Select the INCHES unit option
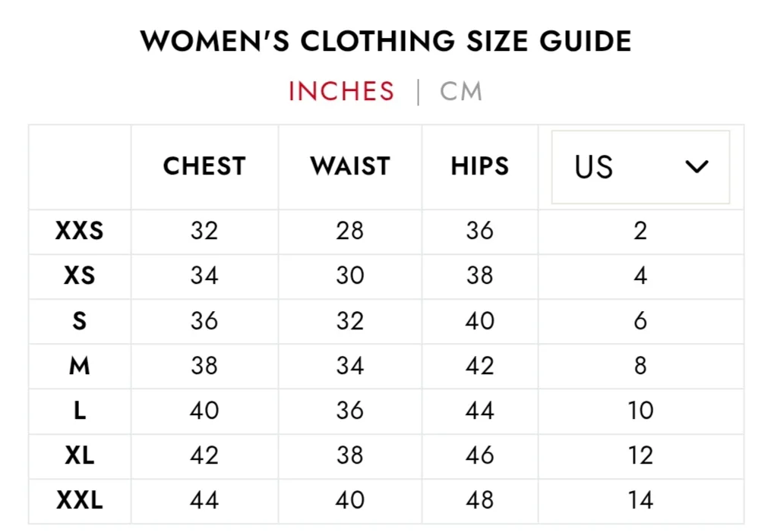The height and width of the screenshot is (532, 774). [x=341, y=92]
